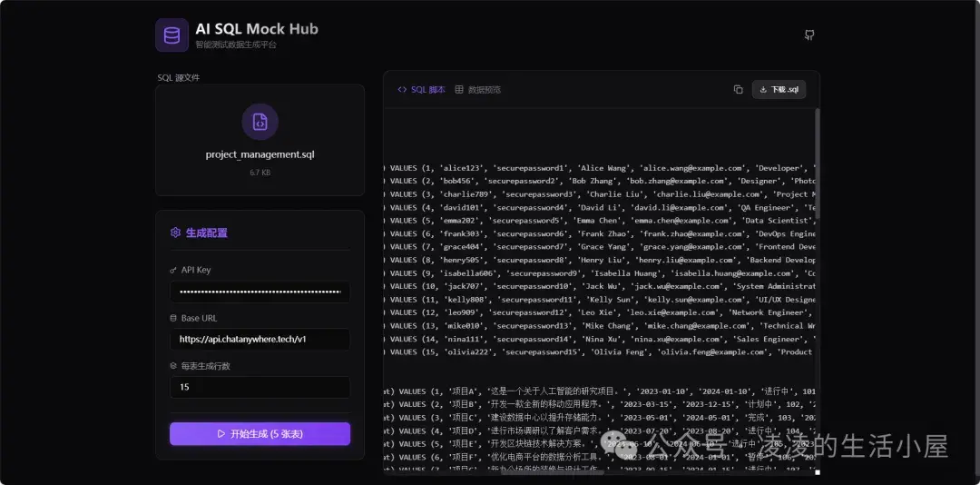Screen dimensions: 980x485
Task: Select the project_management.sql file name
Action: coord(260,154)
